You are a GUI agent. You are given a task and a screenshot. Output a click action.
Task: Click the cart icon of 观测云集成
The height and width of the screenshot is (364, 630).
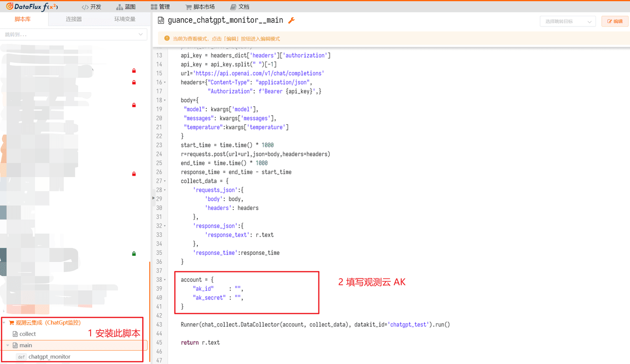coord(11,323)
